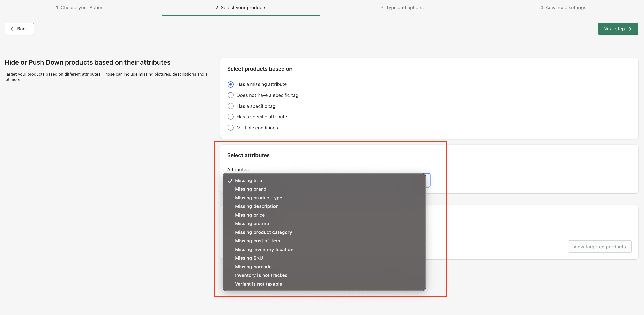644x315 pixels.
Task: Pick 'Missing brand' from the attributes list
Action: (251, 189)
